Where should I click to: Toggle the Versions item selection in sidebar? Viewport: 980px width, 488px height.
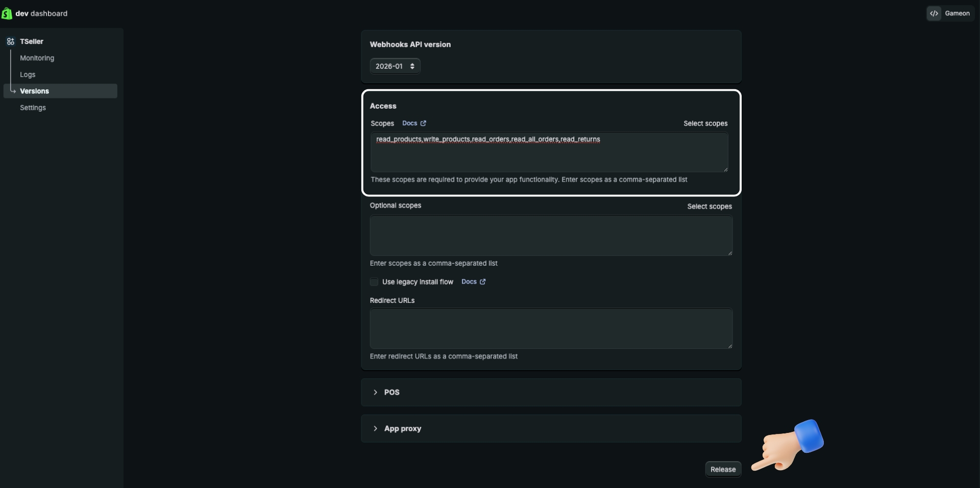point(34,91)
